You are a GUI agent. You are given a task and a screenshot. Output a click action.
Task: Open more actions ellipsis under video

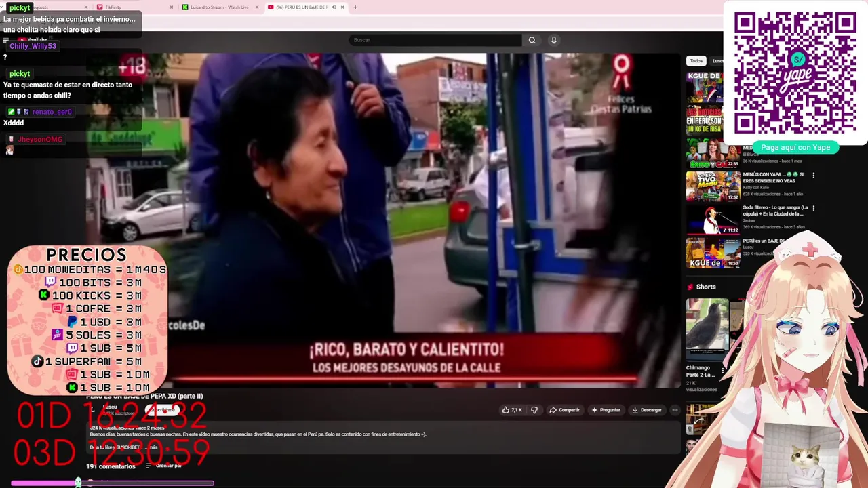coord(674,410)
